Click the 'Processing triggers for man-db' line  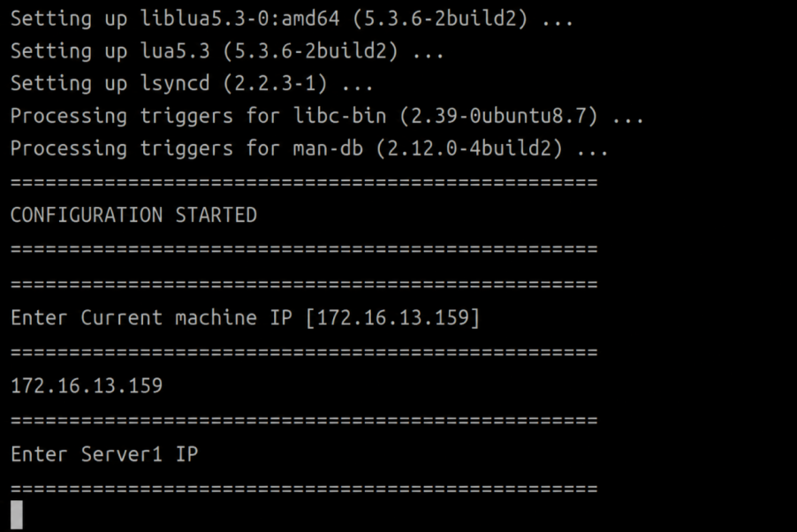click(x=309, y=148)
